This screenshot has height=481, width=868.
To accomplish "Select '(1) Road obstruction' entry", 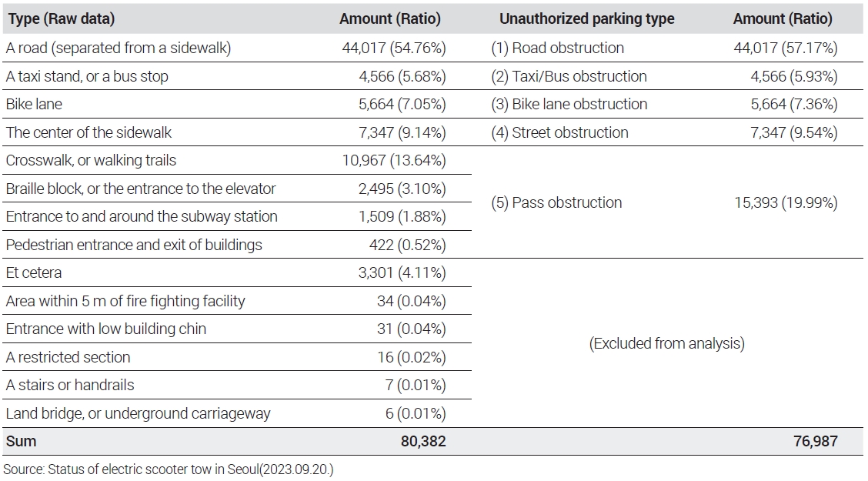I will pos(557,48).
